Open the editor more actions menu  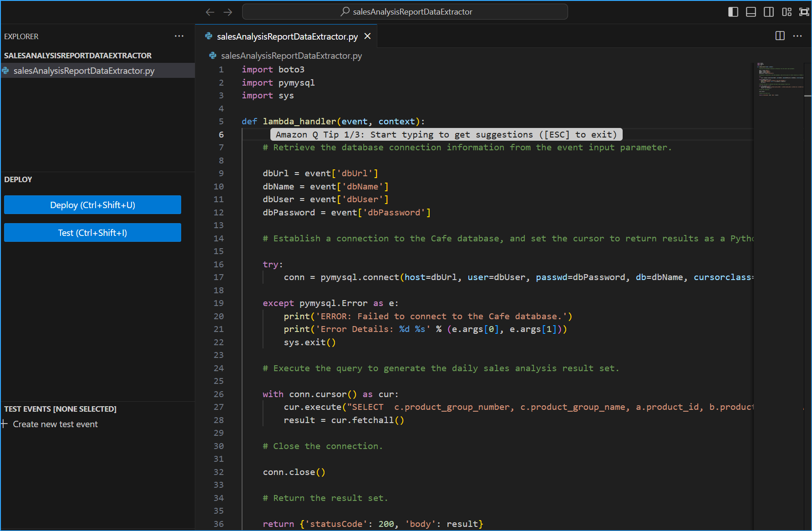click(797, 36)
